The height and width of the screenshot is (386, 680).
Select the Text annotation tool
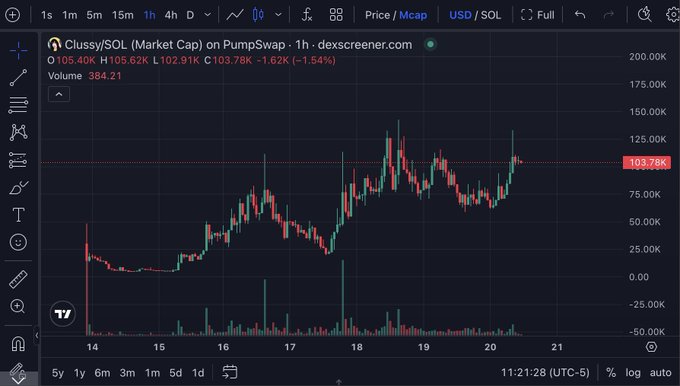18,215
